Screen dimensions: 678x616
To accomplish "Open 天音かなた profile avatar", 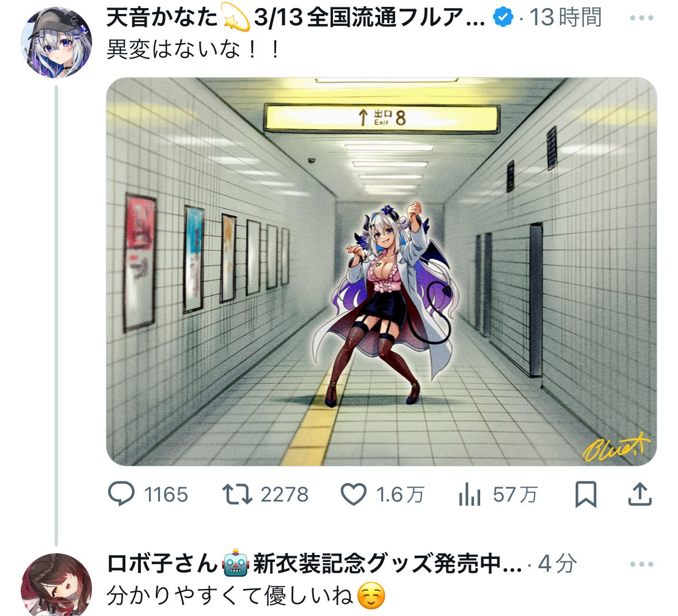I will click(56, 43).
